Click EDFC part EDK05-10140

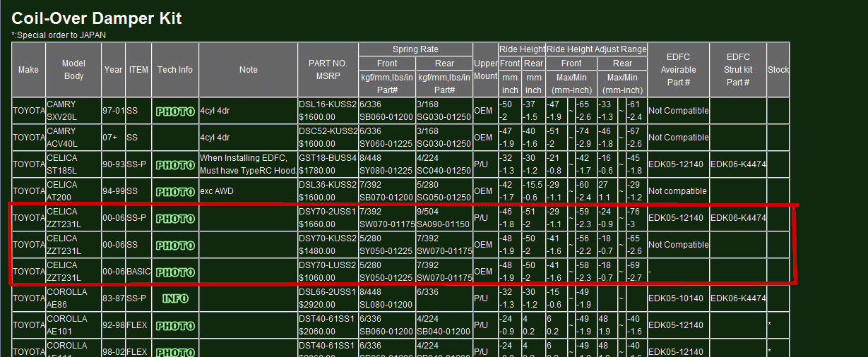(x=676, y=298)
